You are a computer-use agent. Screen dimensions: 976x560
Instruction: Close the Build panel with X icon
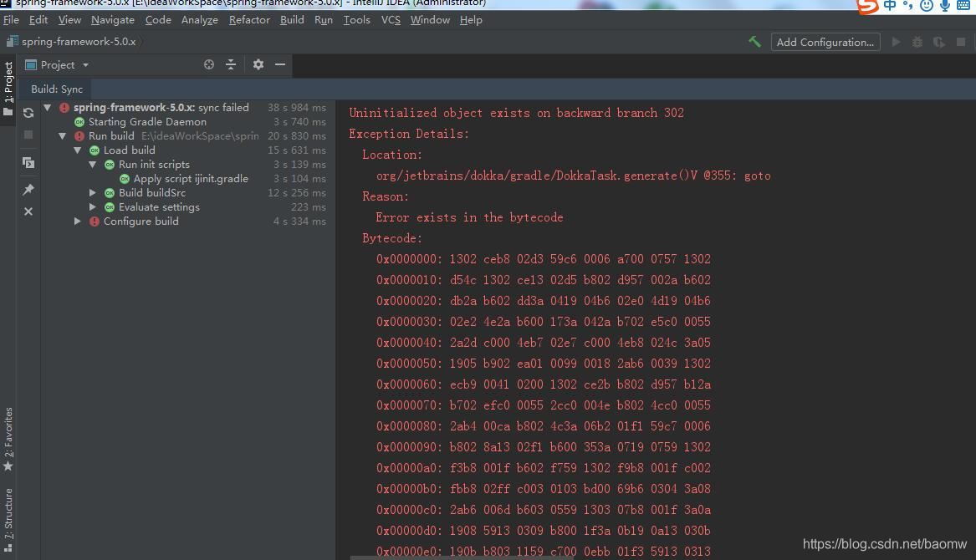28,211
